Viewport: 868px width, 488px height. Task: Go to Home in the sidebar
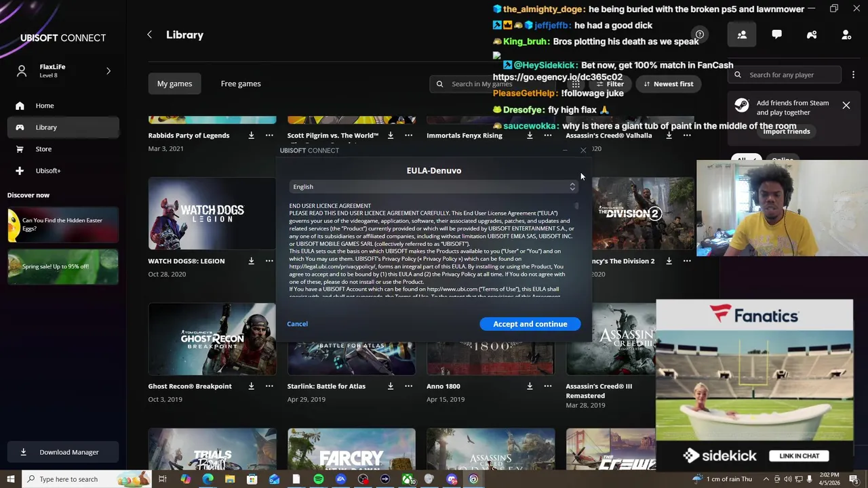63,106
